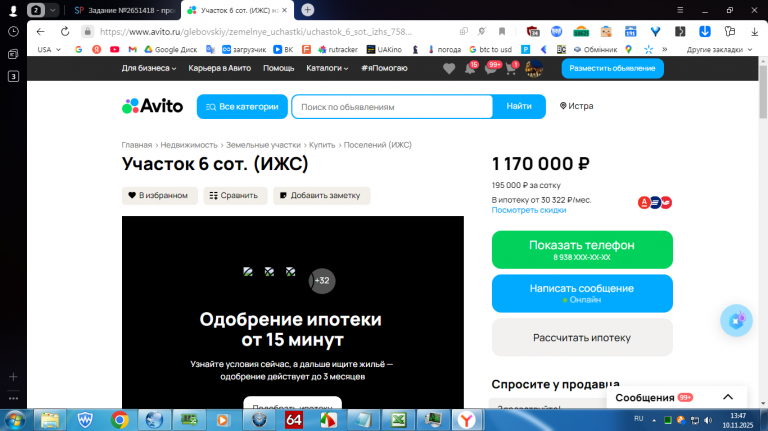Click the Avito logo

(152, 106)
